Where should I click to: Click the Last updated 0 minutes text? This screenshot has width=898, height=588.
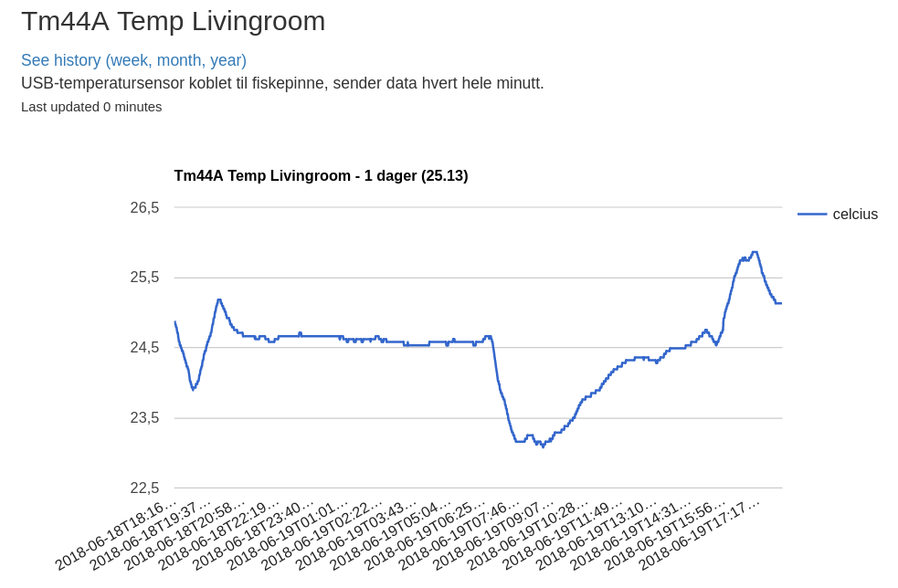pos(91,107)
